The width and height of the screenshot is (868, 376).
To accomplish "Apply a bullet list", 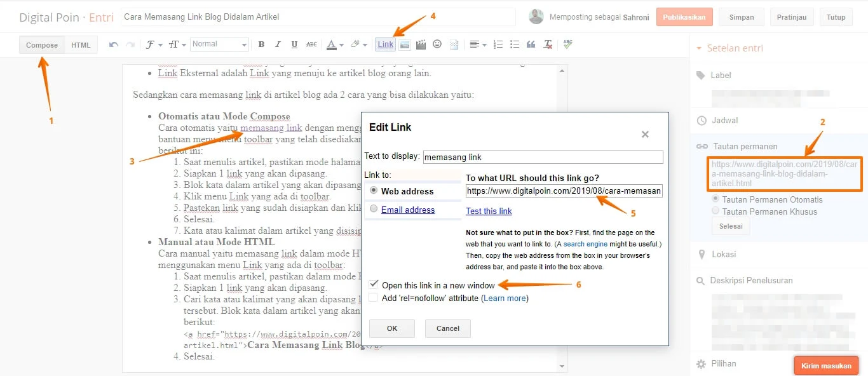I will tap(514, 44).
